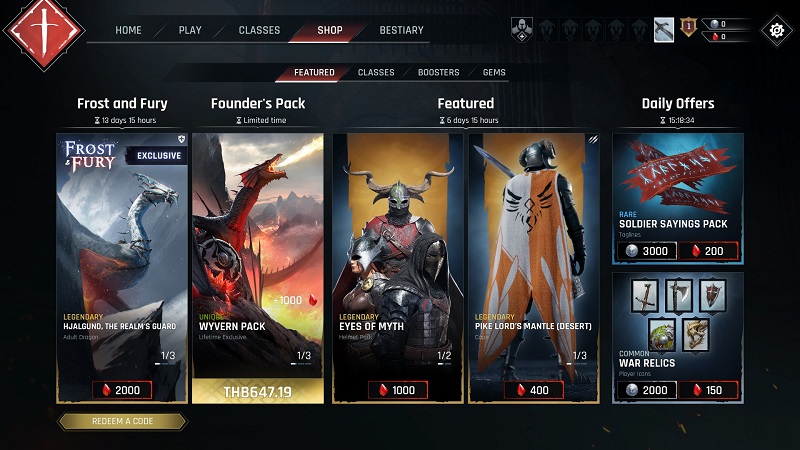Select the Boosters shop sub-tab
Screen dimensions: 800x450
[x=438, y=72]
